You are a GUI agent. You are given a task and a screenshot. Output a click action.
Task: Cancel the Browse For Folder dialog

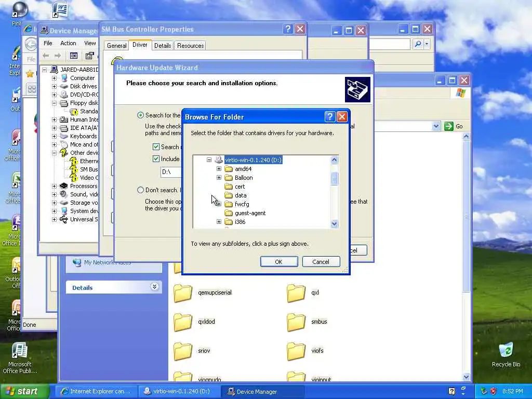[x=321, y=262]
